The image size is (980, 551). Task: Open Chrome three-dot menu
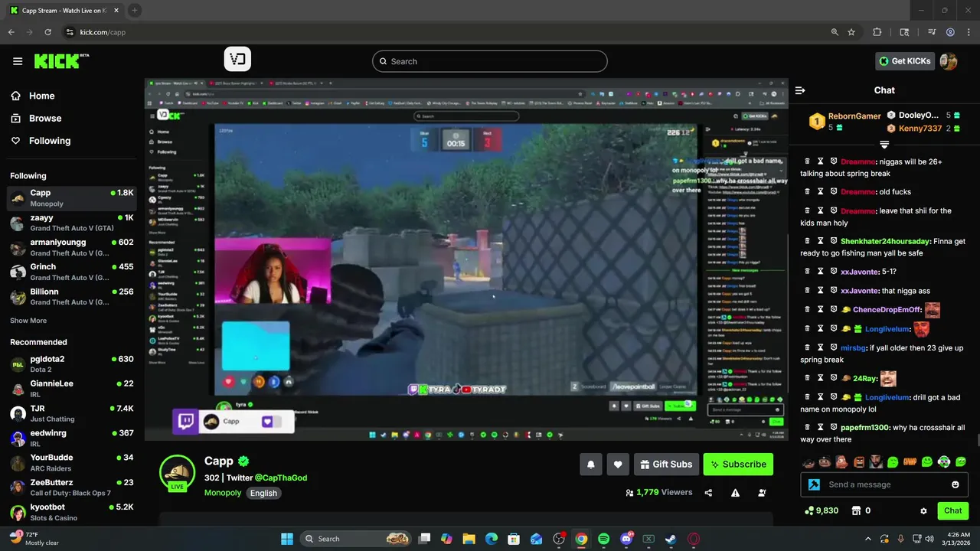968,32
